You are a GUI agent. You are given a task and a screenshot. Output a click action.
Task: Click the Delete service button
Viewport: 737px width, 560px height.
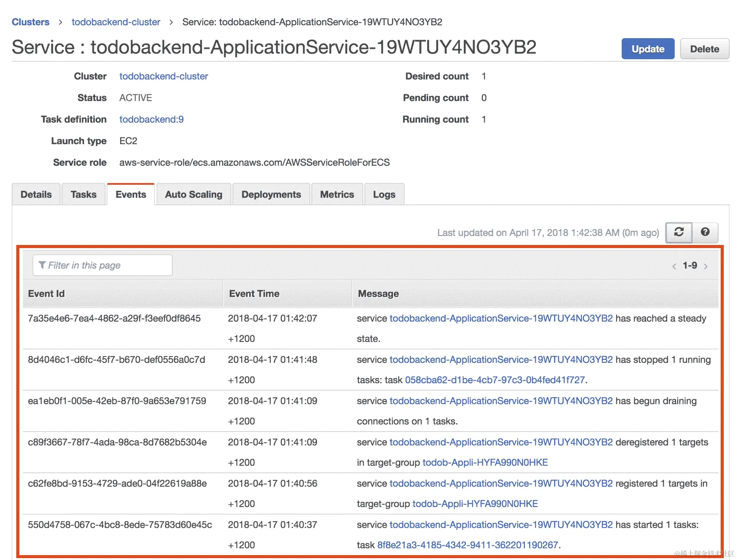coord(704,49)
